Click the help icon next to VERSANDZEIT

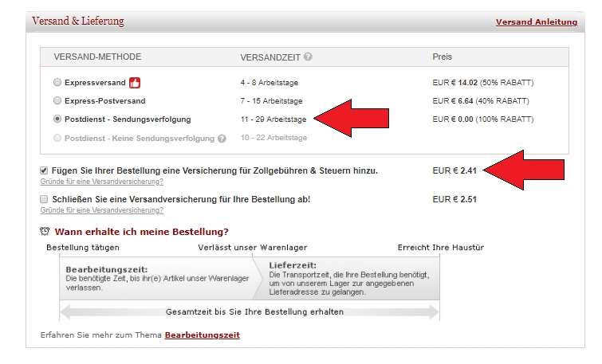pos(308,57)
